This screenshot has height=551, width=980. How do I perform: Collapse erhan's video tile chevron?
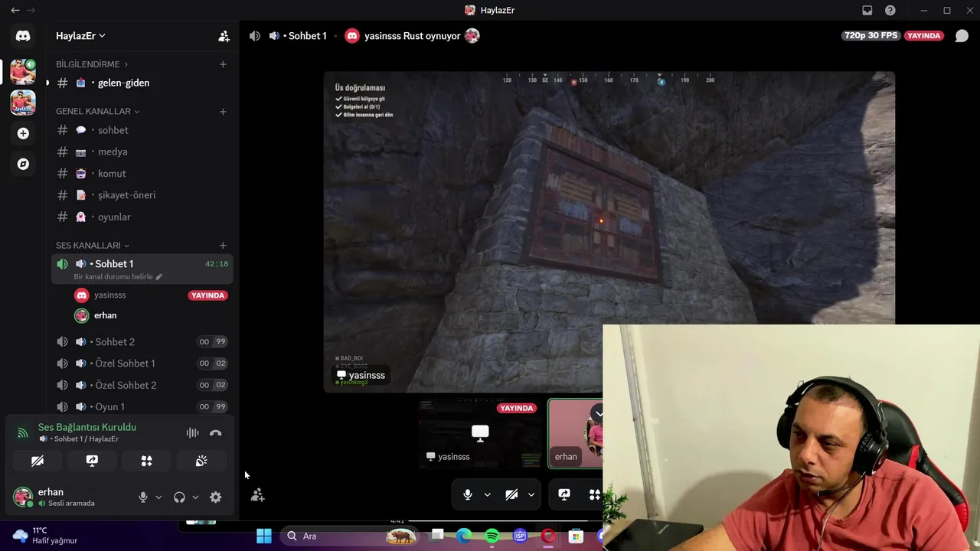pyautogui.click(x=599, y=414)
